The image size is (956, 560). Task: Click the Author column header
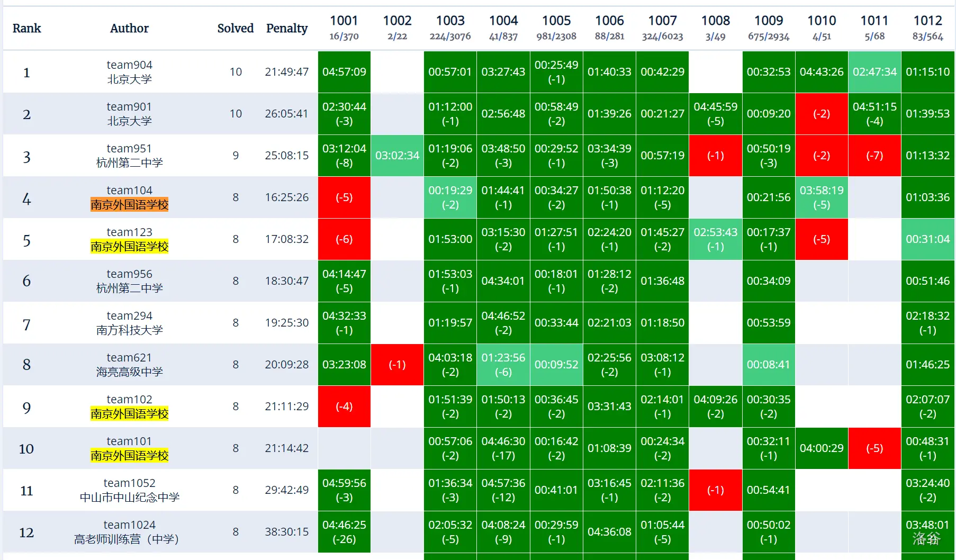(129, 28)
